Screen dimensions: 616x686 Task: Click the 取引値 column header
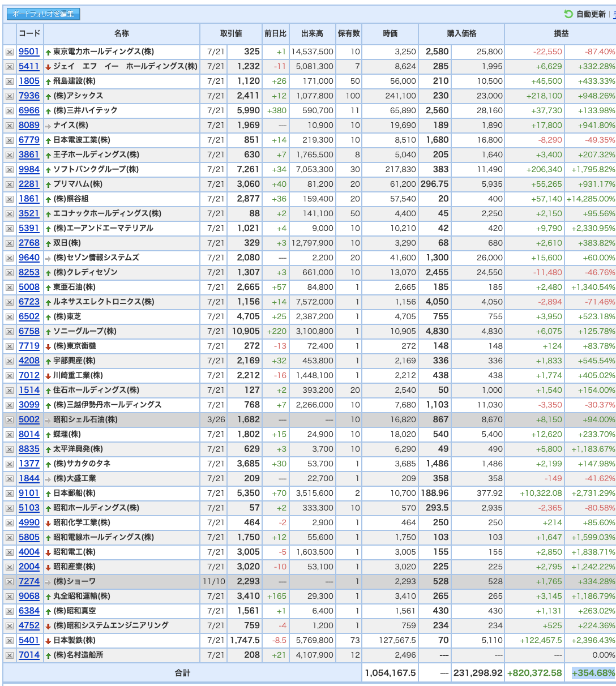pos(231,33)
